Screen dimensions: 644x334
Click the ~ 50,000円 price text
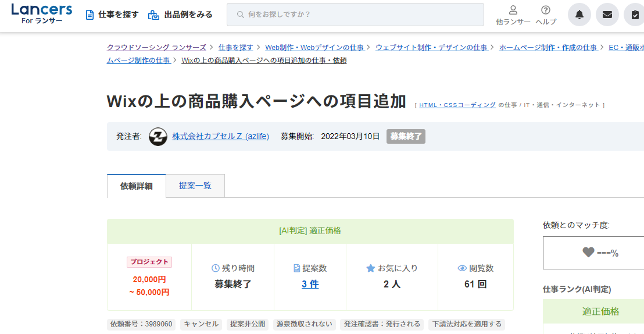[x=149, y=293]
